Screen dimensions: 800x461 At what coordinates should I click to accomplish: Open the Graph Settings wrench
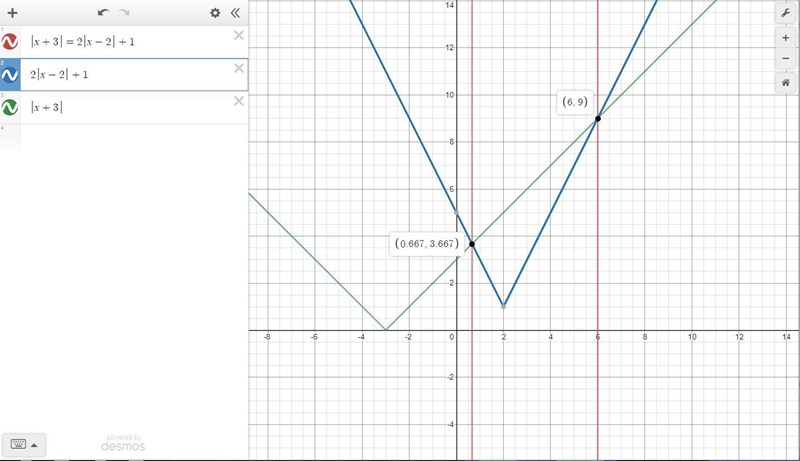[786, 13]
